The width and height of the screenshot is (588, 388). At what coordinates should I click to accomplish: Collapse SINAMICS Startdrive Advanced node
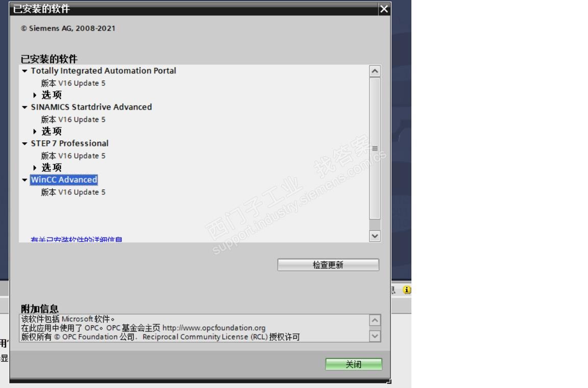pyautogui.click(x=24, y=108)
